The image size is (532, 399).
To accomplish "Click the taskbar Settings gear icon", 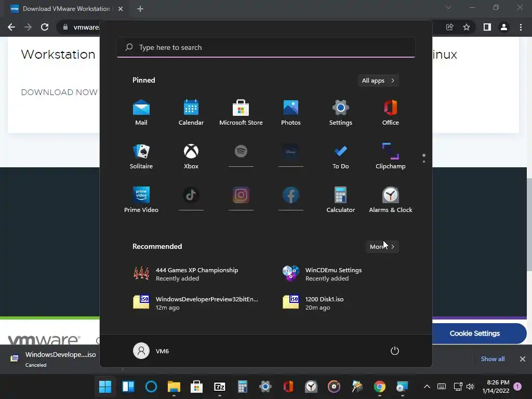I will point(265,387).
